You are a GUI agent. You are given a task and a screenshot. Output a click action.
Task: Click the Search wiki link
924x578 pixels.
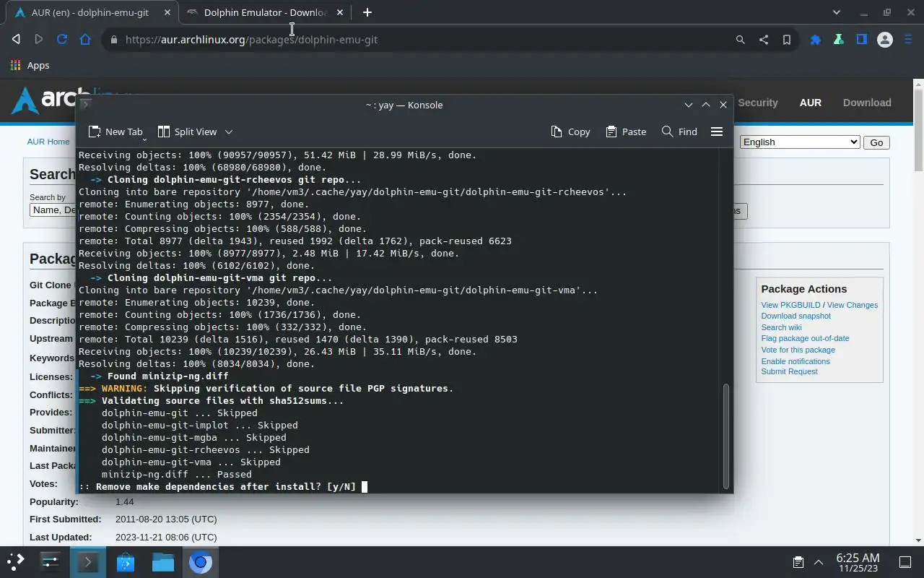[781, 327]
